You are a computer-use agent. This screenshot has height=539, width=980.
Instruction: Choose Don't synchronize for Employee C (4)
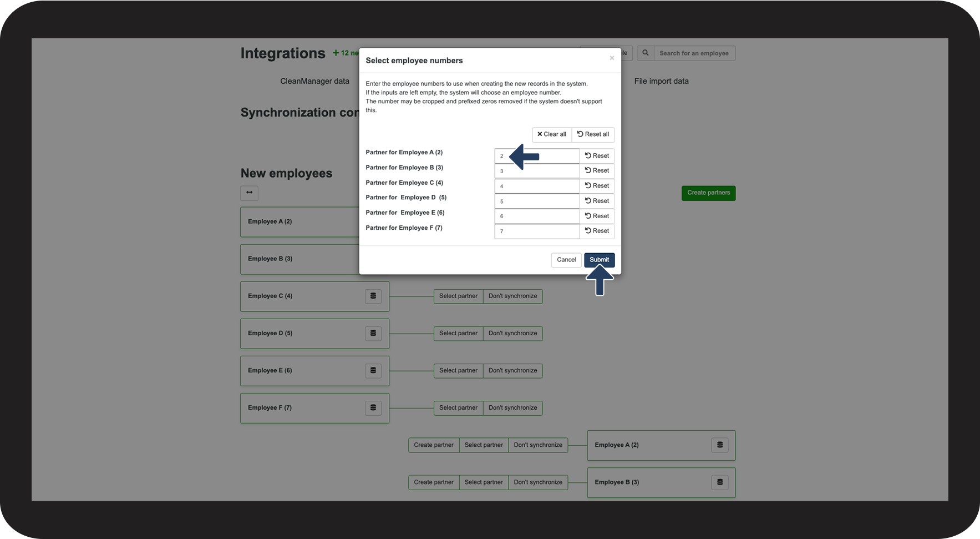point(513,296)
